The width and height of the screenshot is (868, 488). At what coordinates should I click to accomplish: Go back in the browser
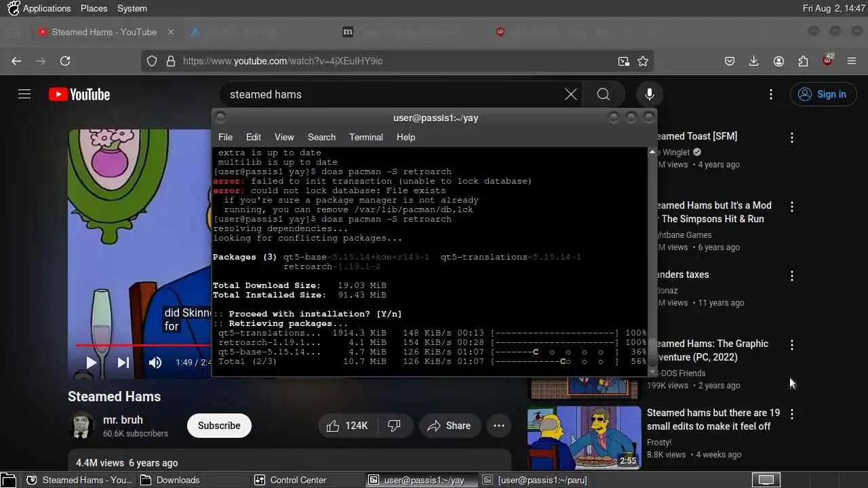[16, 61]
